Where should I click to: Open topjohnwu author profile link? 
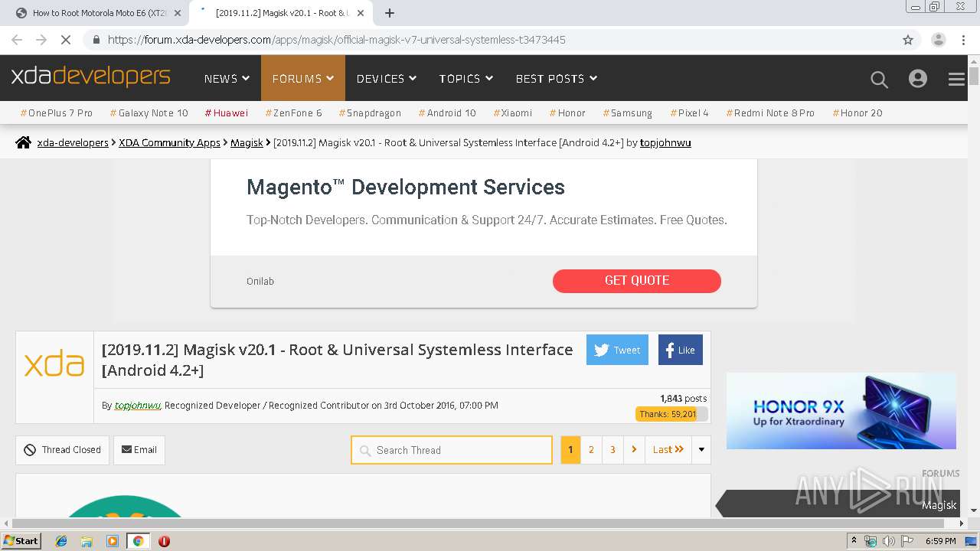click(138, 406)
